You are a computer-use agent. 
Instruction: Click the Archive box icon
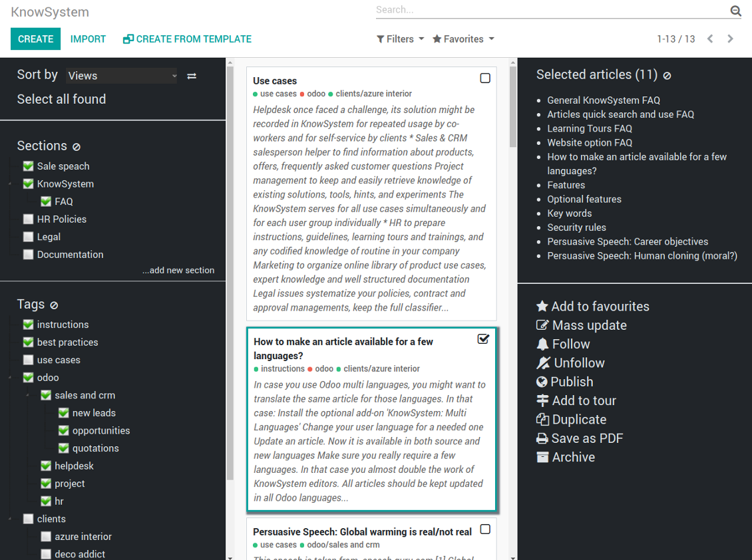[x=542, y=457]
